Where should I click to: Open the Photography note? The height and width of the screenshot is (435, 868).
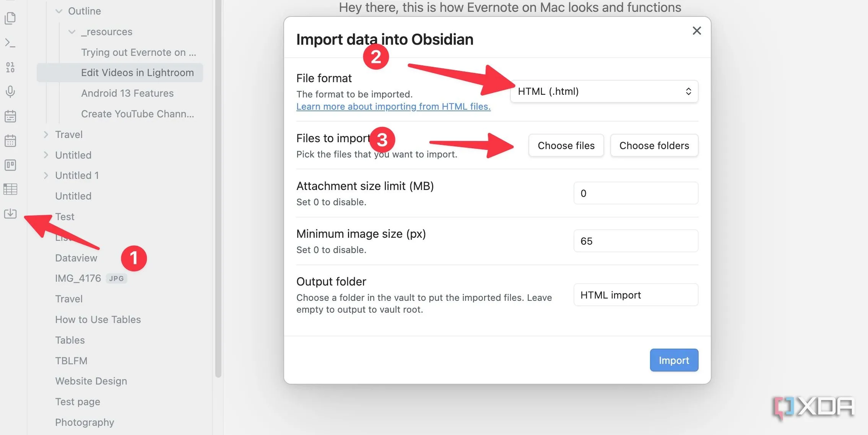[85, 422]
